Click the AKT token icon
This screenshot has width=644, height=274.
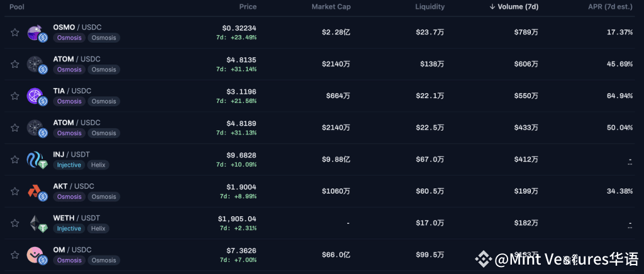click(35, 191)
